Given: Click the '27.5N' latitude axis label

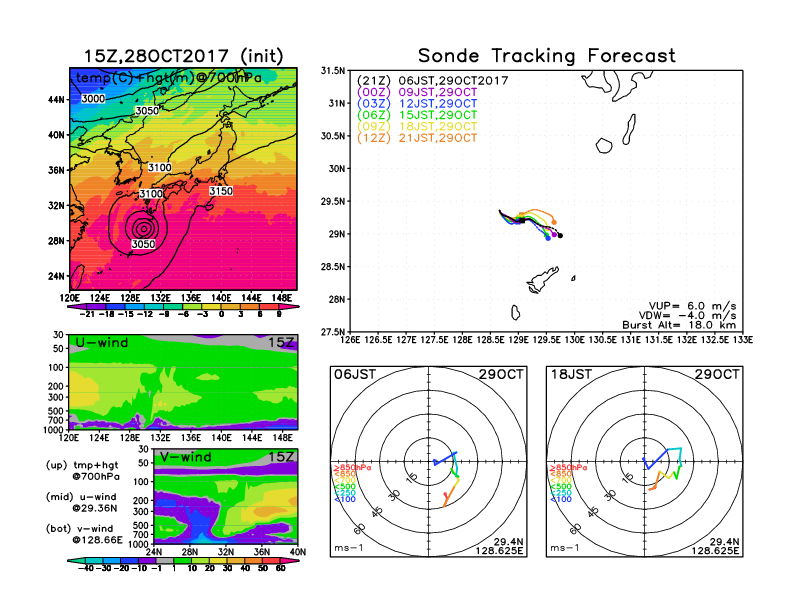Looking at the screenshot, I should 333,332.
